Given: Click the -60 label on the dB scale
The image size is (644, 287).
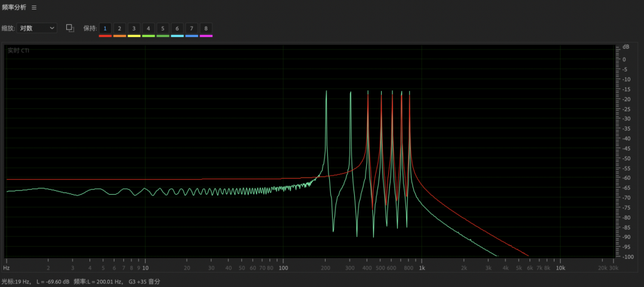Looking at the screenshot, I should (626, 178).
